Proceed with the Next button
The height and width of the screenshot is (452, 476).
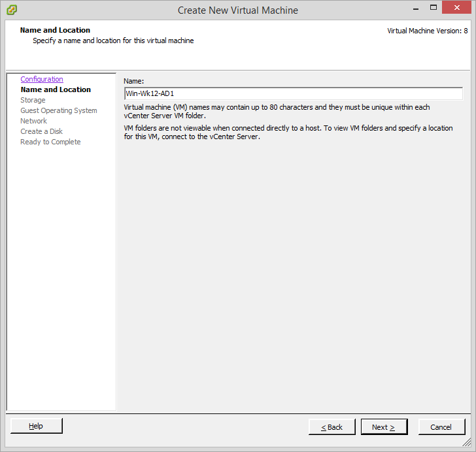[x=384, y=427]
